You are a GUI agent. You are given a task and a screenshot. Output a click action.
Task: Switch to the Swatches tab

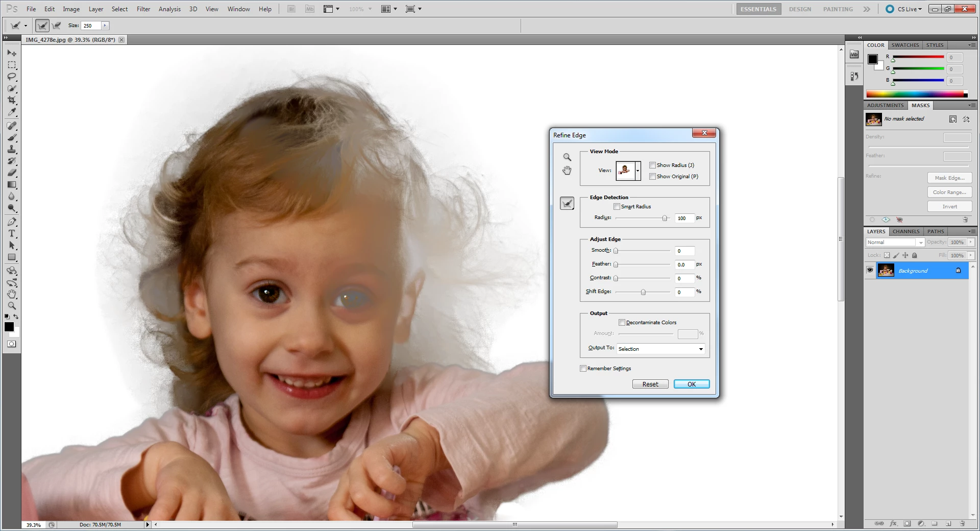(905, 45)
